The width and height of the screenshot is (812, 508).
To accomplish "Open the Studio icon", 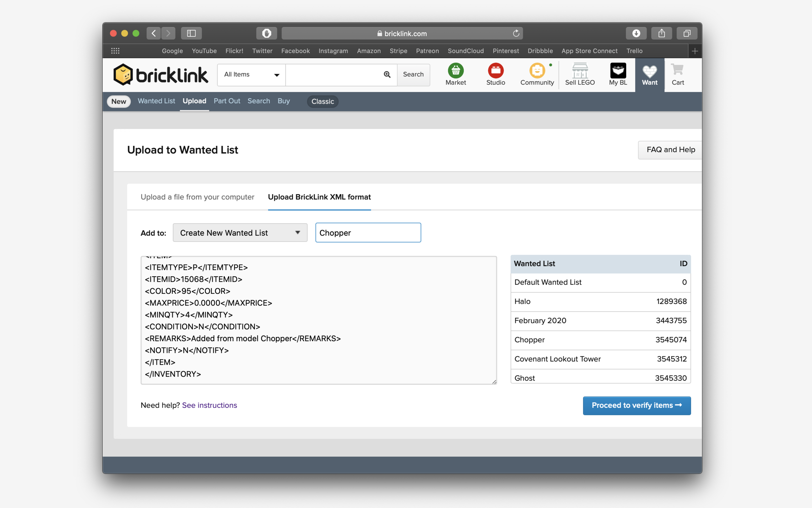I will [495, 71].
